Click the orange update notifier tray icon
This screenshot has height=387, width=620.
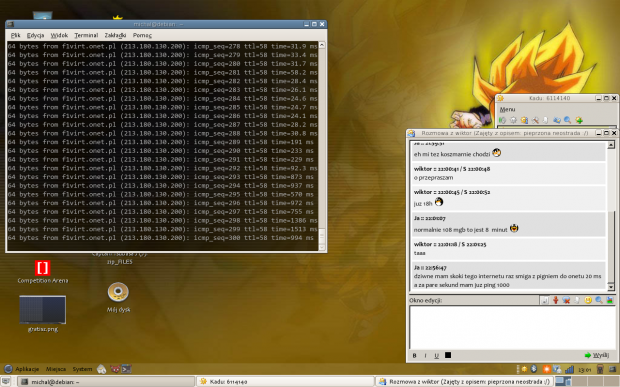click(x=546, y=369)
